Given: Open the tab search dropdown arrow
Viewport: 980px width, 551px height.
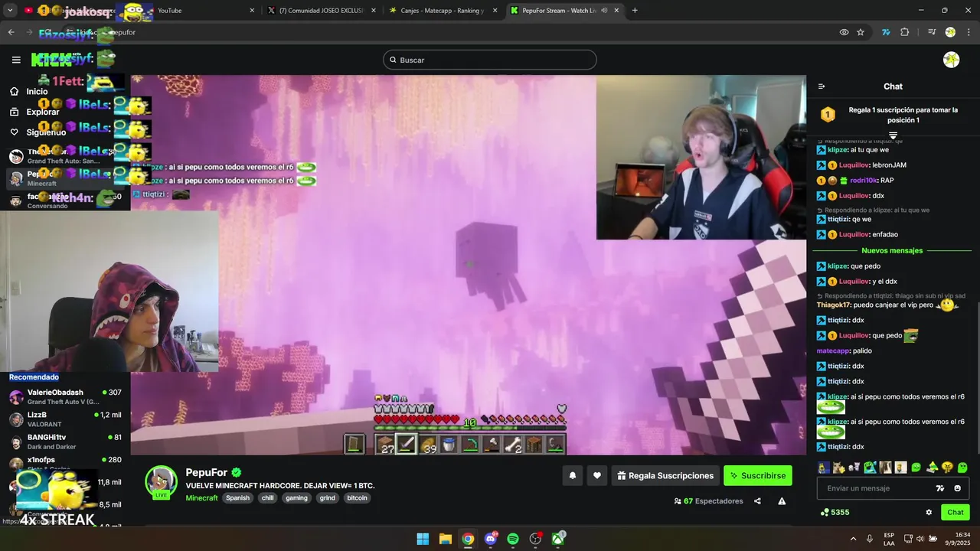Looking at the screenshot, I should pyautogui.click(x=10, y=11).
